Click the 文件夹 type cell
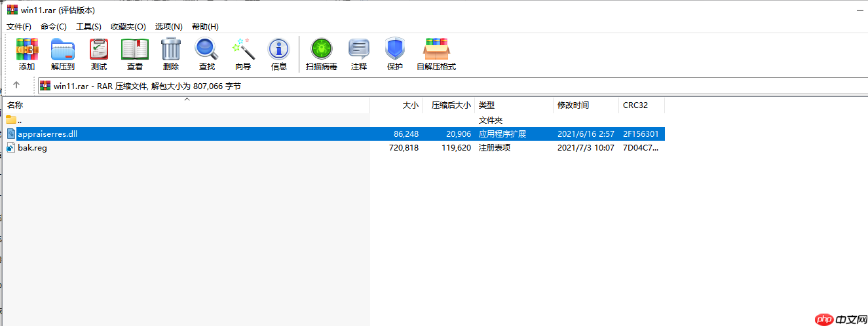The image size is (868, 326). point(491,120)
